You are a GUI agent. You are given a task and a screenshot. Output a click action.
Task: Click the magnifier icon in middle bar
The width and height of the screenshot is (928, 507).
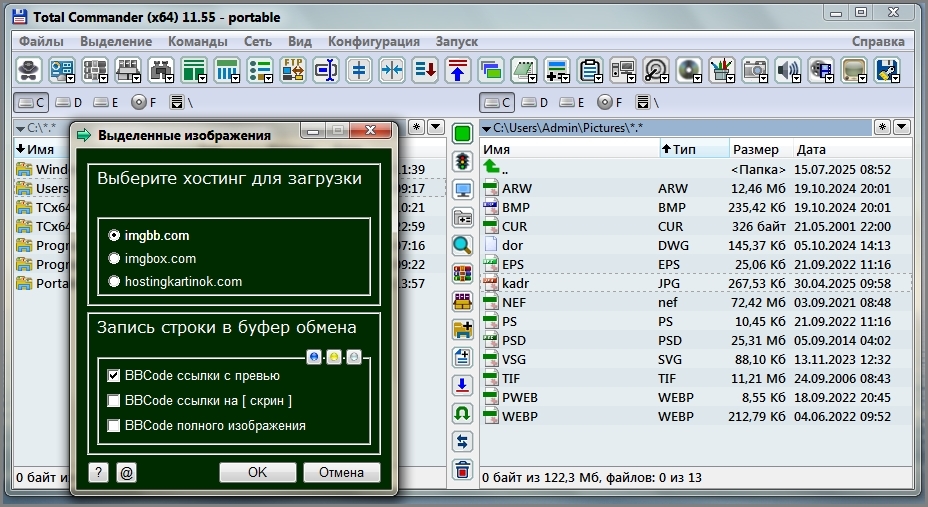462,246
